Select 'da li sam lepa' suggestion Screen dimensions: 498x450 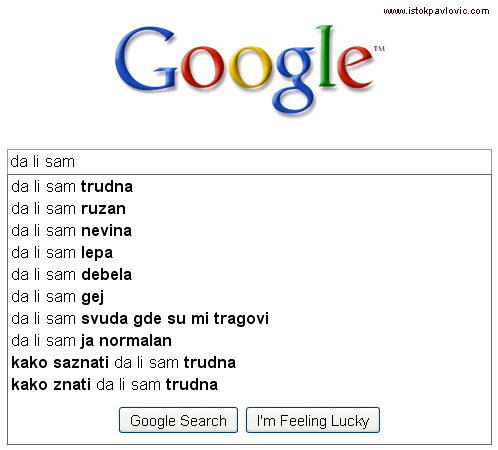(x=249, y=252)
